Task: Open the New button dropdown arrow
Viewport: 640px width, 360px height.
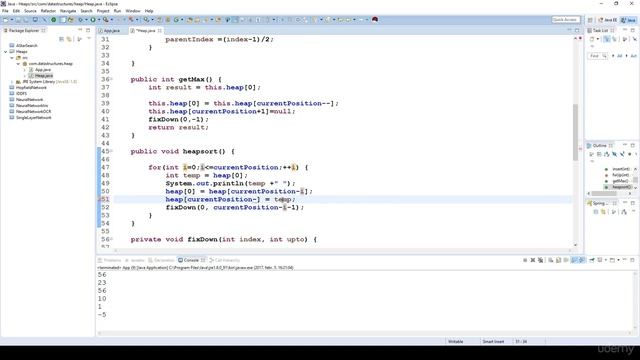Action: 12,20
